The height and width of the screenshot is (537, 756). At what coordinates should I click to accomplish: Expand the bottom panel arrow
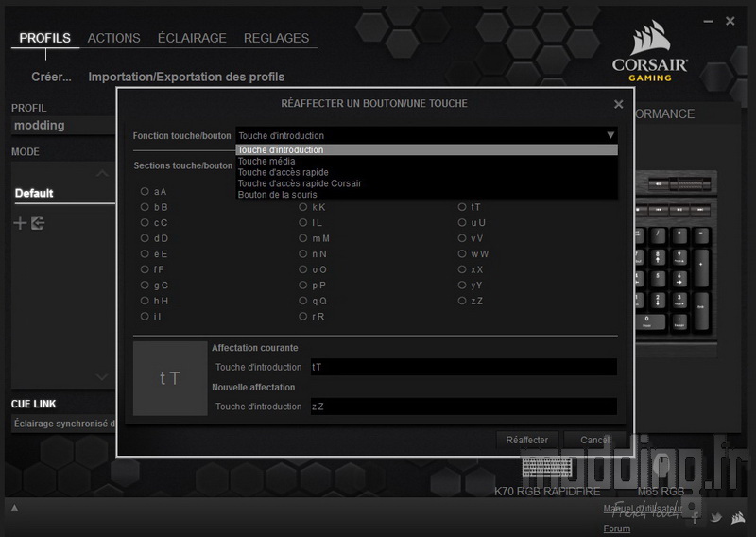coord(14,508)
